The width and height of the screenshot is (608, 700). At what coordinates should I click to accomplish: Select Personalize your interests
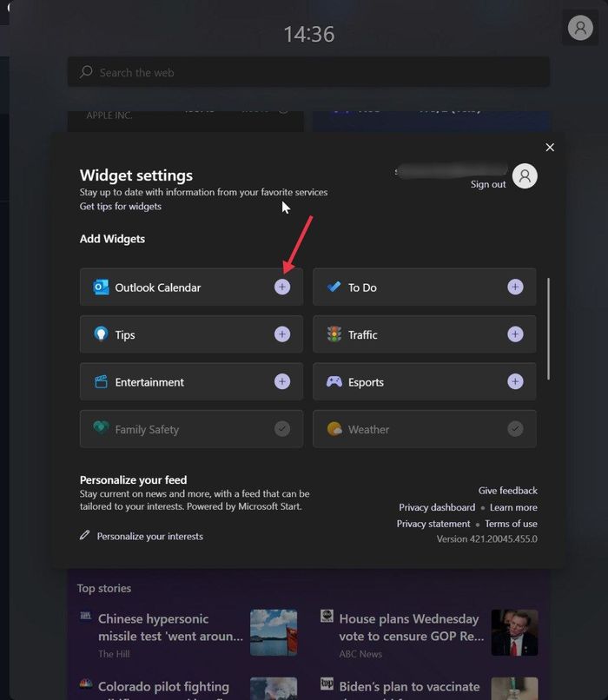pyautogui.click(x=149, y=537)
